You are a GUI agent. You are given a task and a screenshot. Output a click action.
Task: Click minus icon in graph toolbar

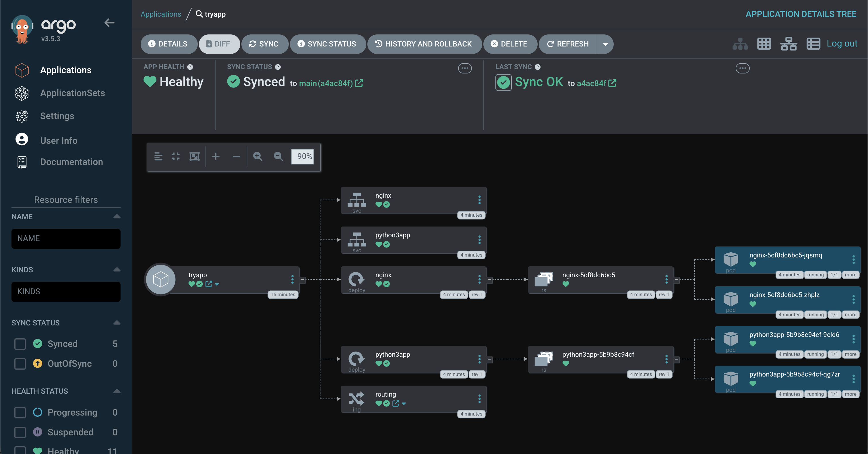coord(236,156)
